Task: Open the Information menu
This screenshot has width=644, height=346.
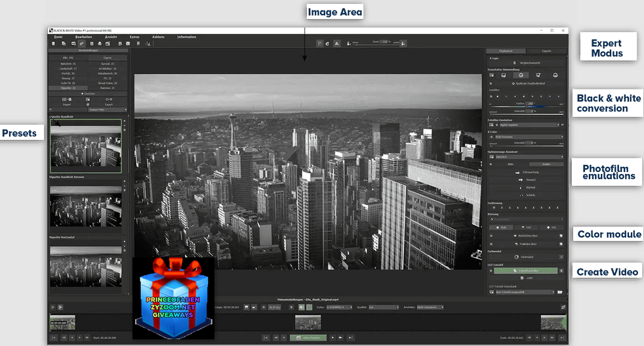Action: (x=186, y=37)
